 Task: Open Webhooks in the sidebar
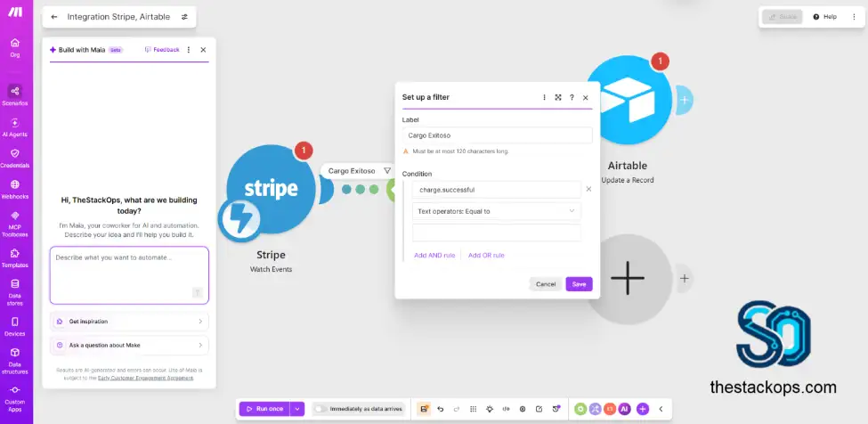[x=15, y=189]
